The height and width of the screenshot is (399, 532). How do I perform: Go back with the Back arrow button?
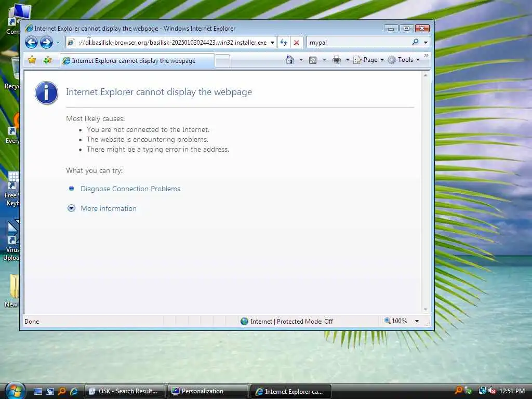31,43
